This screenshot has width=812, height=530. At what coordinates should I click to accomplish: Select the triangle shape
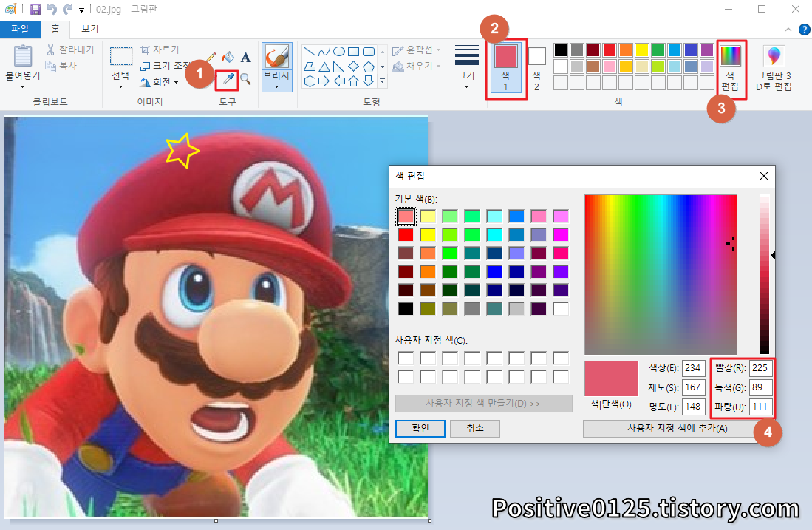(324, 67)
